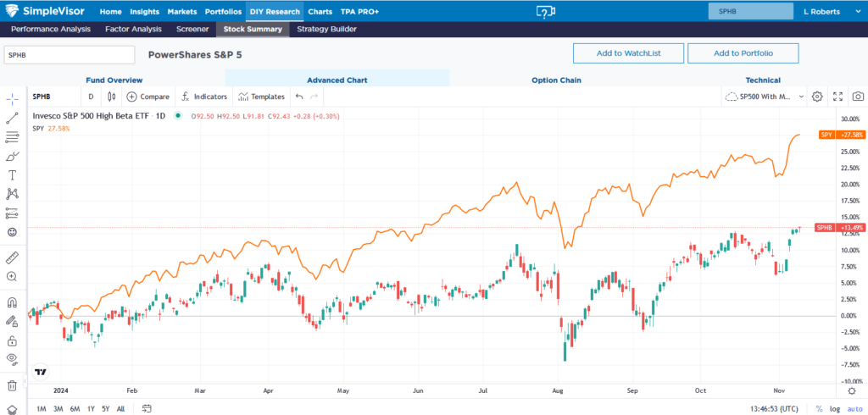Screen dimensions: 868x415
Task: Click the help video icon in header
Action: point(546,12)
